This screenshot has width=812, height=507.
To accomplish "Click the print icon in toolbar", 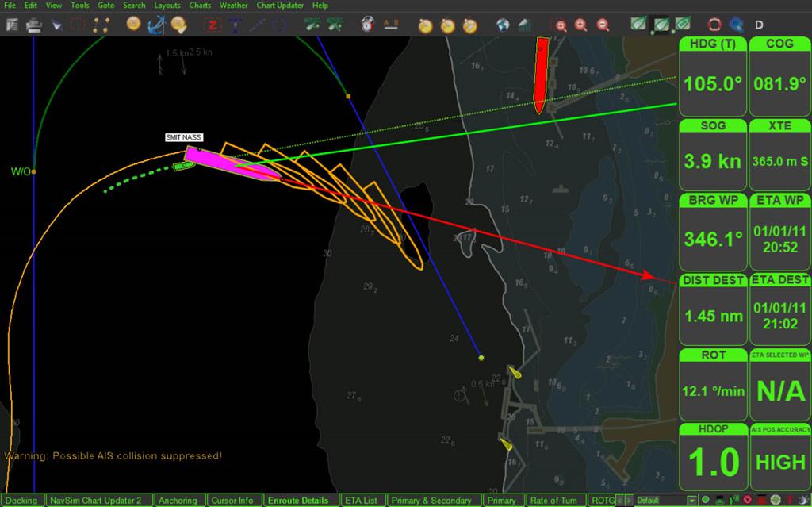I will [34, 25].
